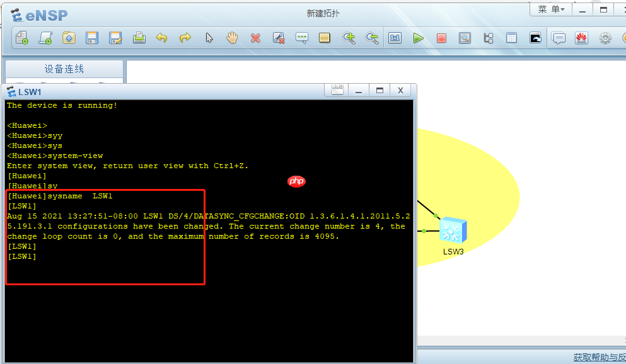Click the LSW3 label text
The width and height of the screenshot is (626, 364).
click(x=453, y=251)
